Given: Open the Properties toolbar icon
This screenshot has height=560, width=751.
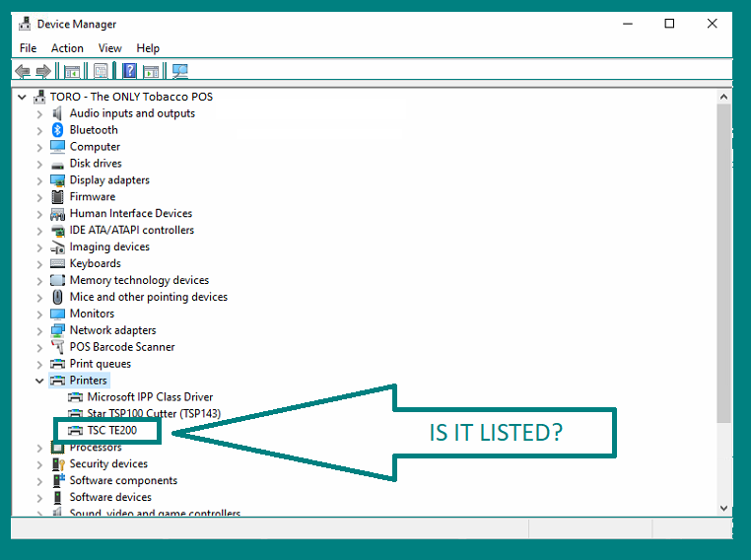Looking at the screenshot, I should (101, 72).
